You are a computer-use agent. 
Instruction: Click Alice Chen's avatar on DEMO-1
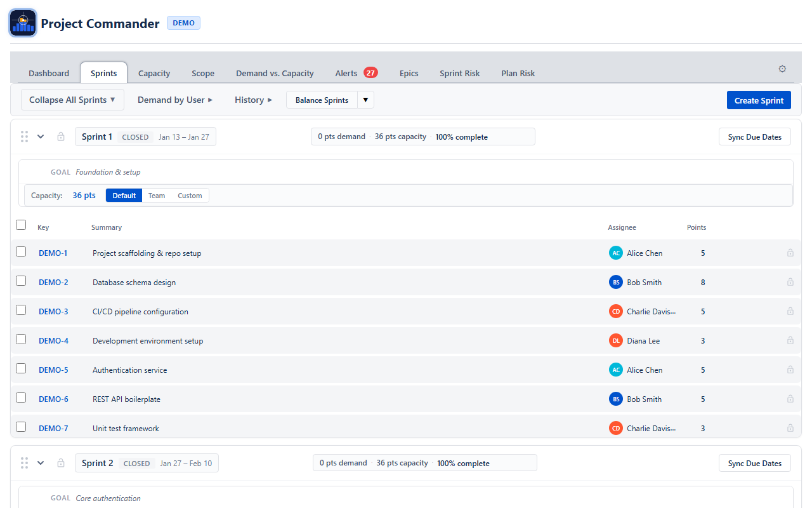[615, 253]
